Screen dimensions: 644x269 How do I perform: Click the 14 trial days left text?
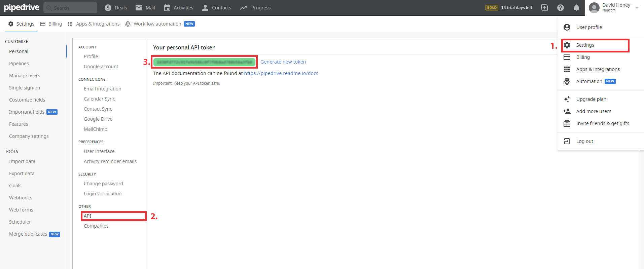516,8
